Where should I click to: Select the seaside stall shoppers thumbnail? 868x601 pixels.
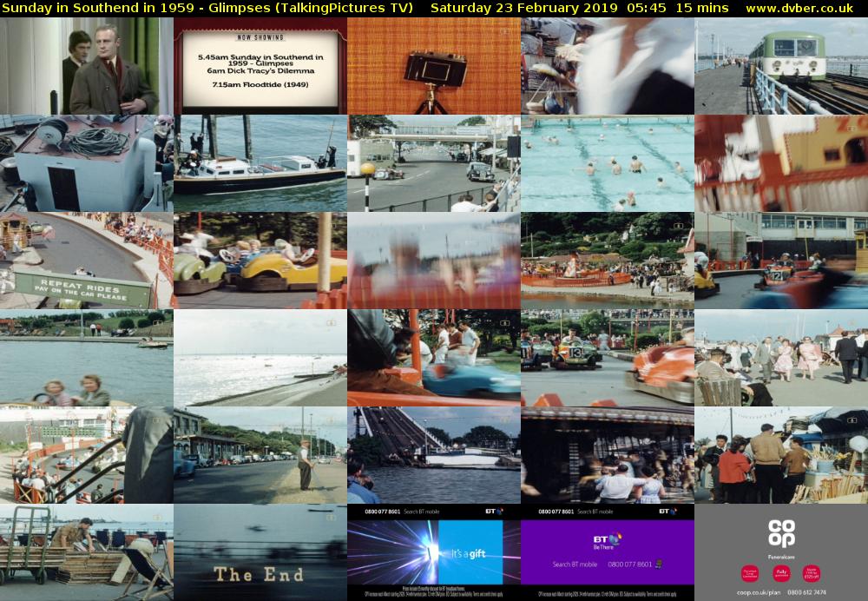(781, 455)
